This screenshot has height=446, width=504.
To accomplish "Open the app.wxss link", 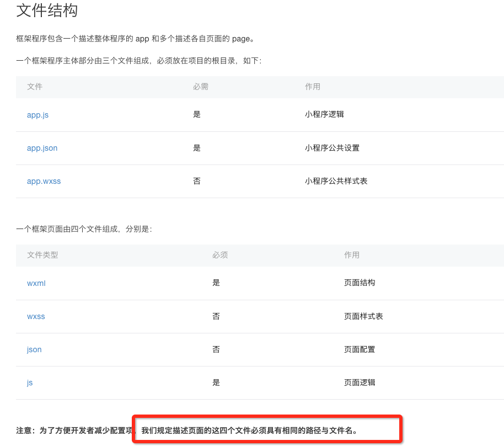I will pyautogui.click(x=44, y=181).
